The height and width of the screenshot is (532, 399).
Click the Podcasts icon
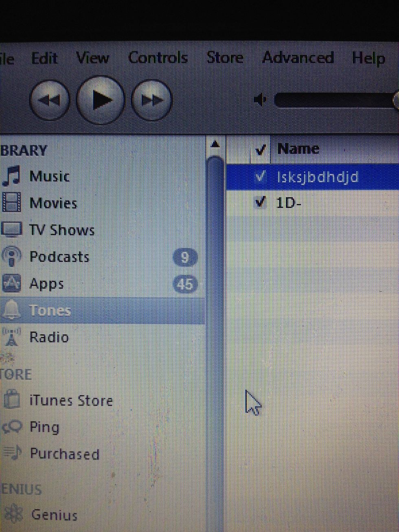pos(11,257)
